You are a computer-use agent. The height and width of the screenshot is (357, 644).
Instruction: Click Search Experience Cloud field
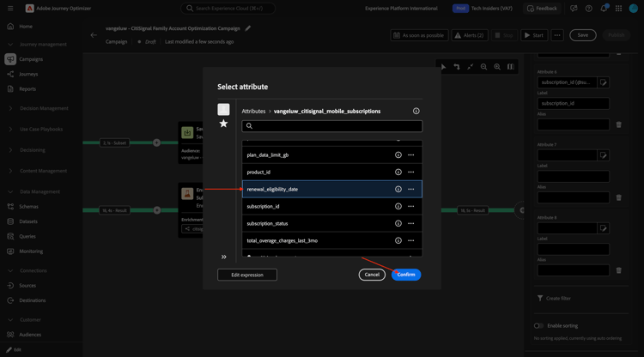(228, 9)
